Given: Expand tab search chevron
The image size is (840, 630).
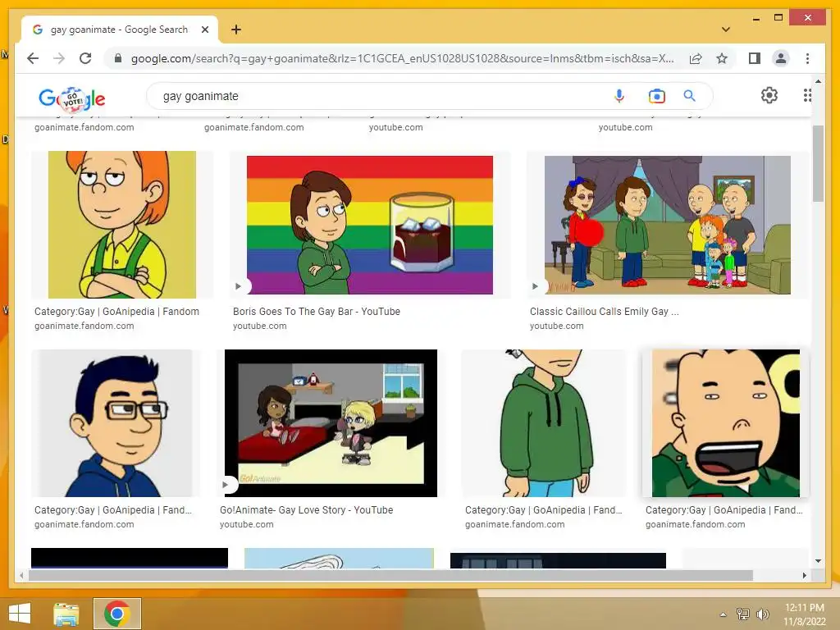Looking at the screenshot, I should click(726, 30).
